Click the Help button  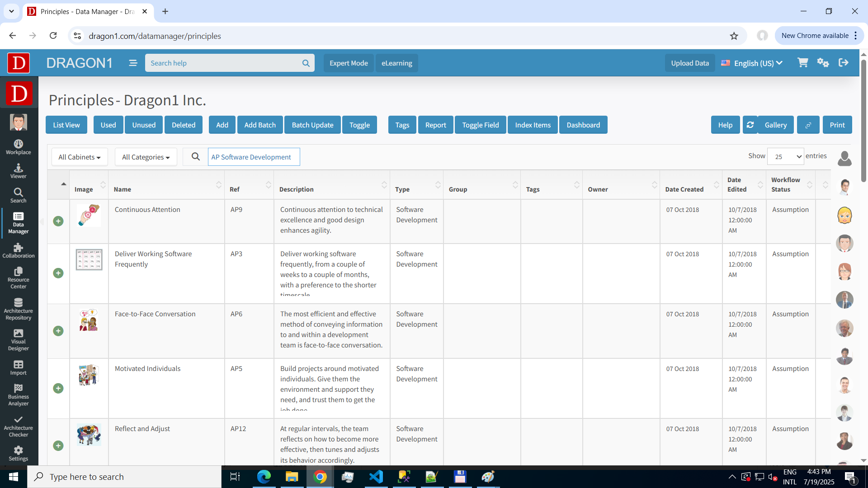[x=725, y=125]
